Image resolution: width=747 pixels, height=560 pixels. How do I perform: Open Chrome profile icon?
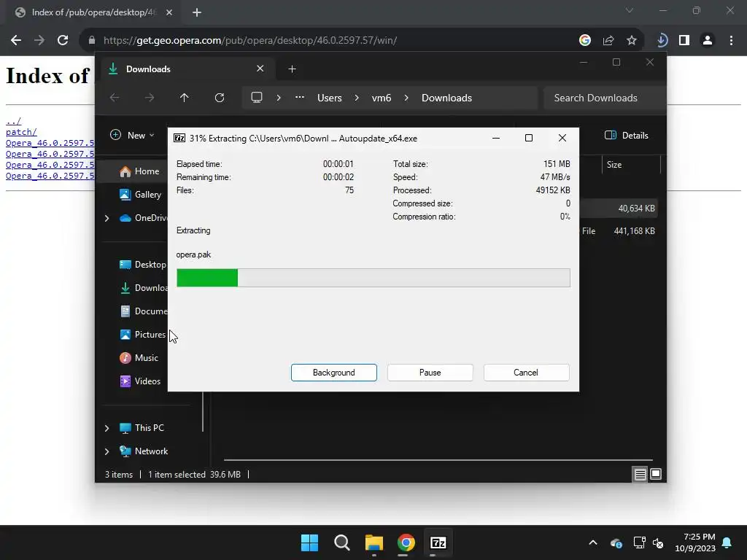(708, 41)
